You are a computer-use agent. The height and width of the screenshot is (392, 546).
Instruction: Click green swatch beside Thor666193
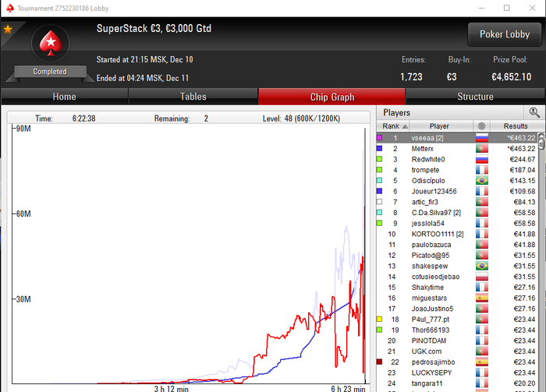[380, 330]
